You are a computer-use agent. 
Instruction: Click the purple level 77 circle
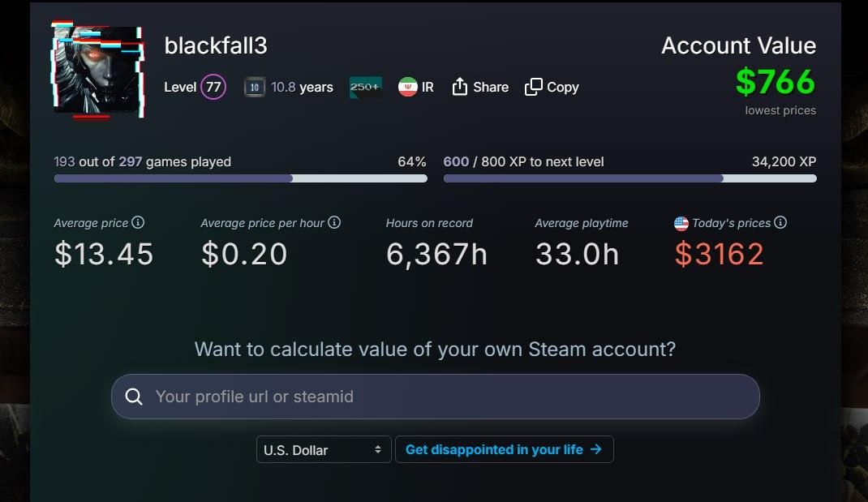pyautogui.click(x=213, y=87)
